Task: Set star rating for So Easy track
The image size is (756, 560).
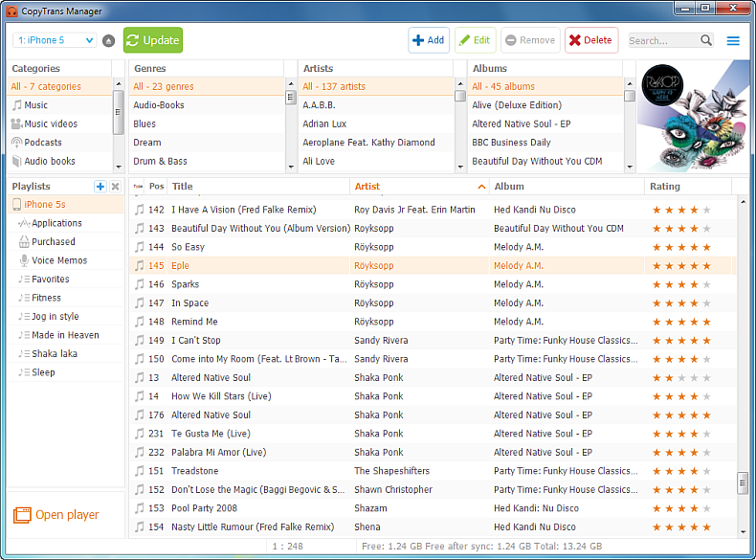Action: pyautogui.click(x=680, y=247)
